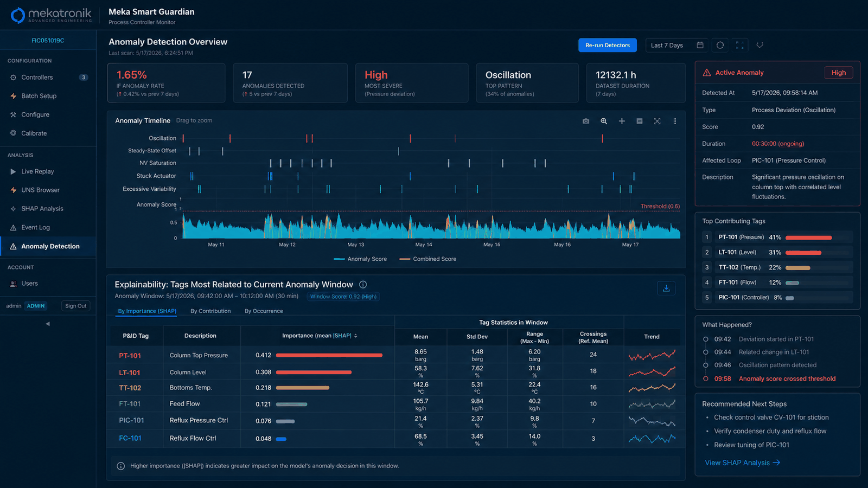The height and width of the screenshot is (488, 868).
Task: Open TT-102 tag link in table
Action: point(130,388)
